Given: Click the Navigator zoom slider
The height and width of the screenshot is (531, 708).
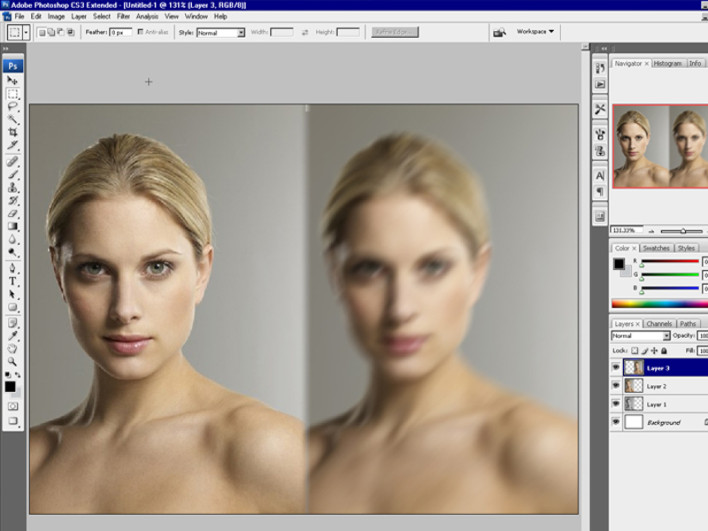Looking at the screenshot, I should click(x=683, y=231).
